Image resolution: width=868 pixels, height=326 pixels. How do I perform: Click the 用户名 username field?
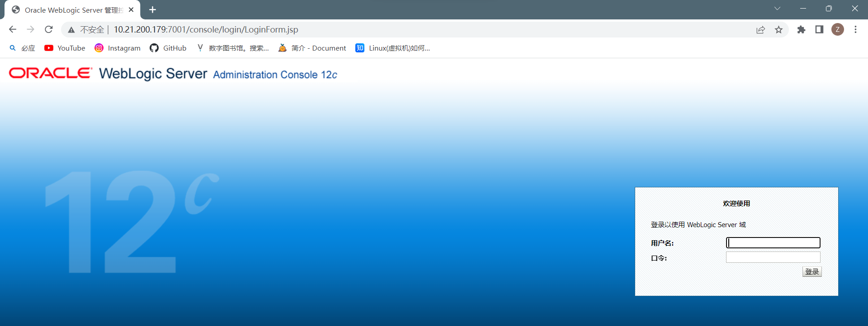click(773, 243)
